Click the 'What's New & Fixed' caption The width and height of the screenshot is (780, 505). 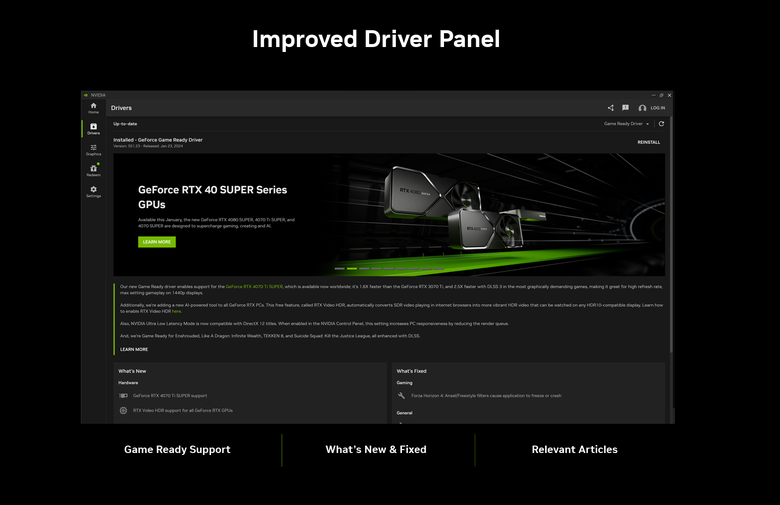pyautogui.click(x=376, y=449)
